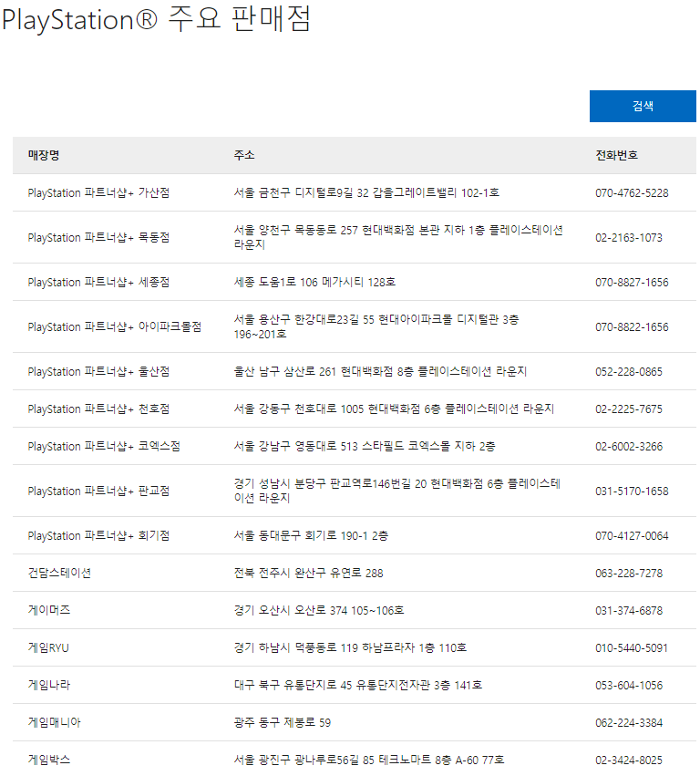Click the address 경기 성남시 분당구 판교역로146번길 20
Screen dimensions: 700x776
pos(397,491)
